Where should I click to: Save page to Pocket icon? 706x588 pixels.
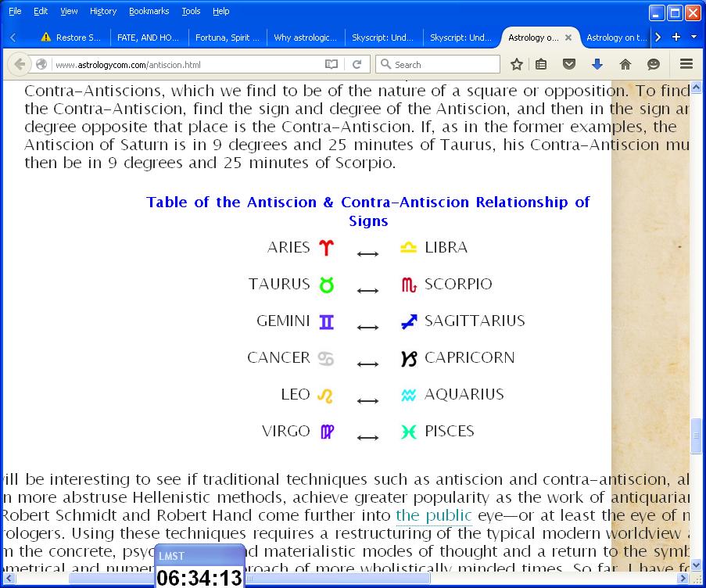569,64
